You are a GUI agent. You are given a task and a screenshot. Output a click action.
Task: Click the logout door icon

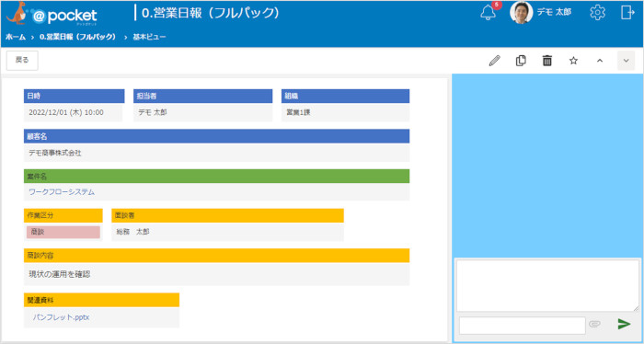point(627,13)
